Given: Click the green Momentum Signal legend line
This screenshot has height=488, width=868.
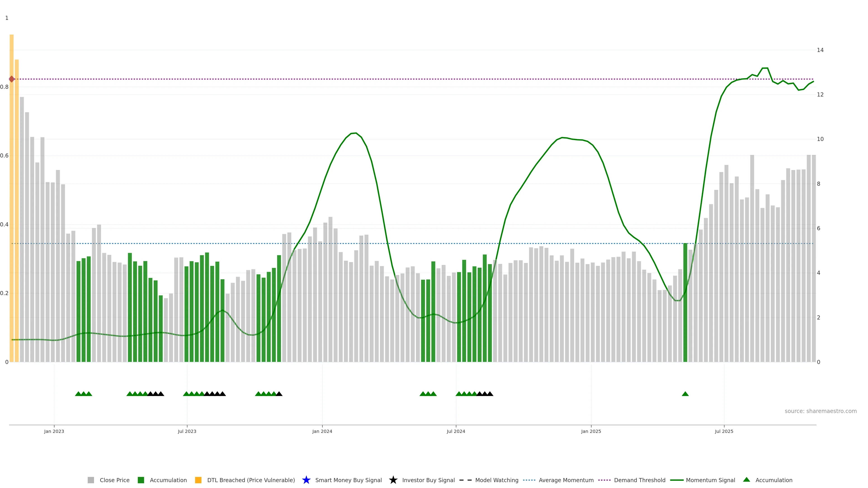Looking at the screenshot, I should (x=677, y=480).
